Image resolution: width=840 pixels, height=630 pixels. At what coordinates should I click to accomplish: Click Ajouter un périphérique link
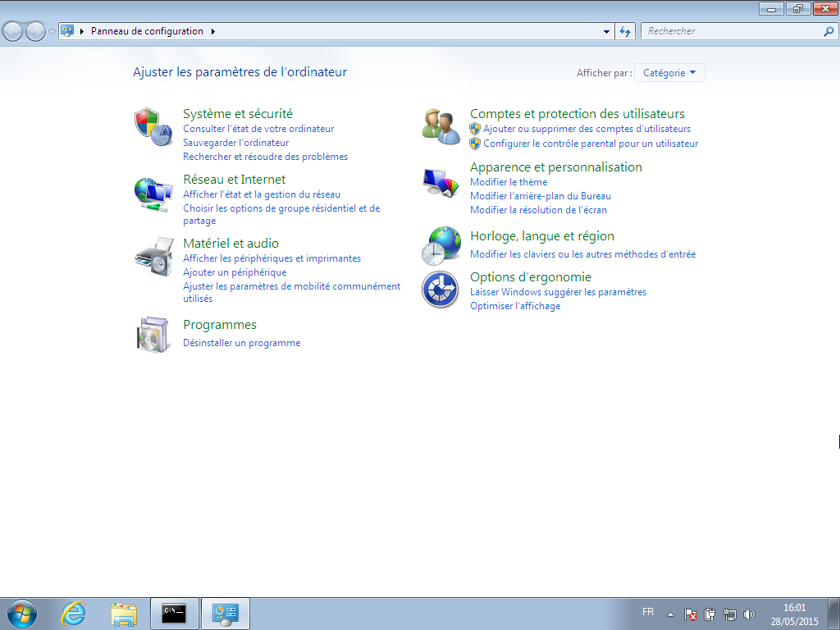(235, 272)
